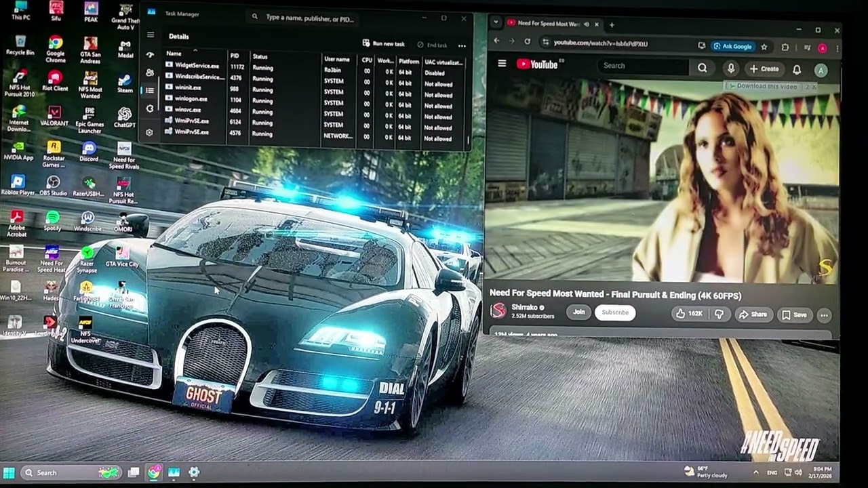The height and width of the screenshot is (488, 868).
Task: Switch to Task Manager Users page
Action: 150,73
